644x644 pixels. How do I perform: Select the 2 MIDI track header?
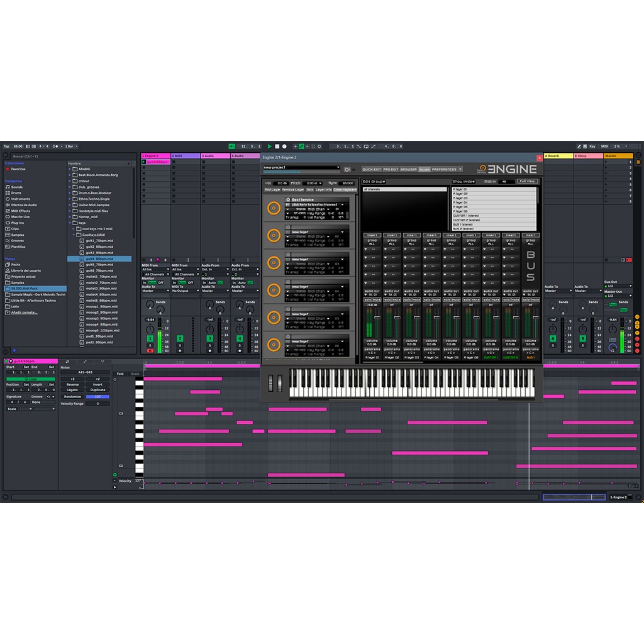(x=186, y=156)
